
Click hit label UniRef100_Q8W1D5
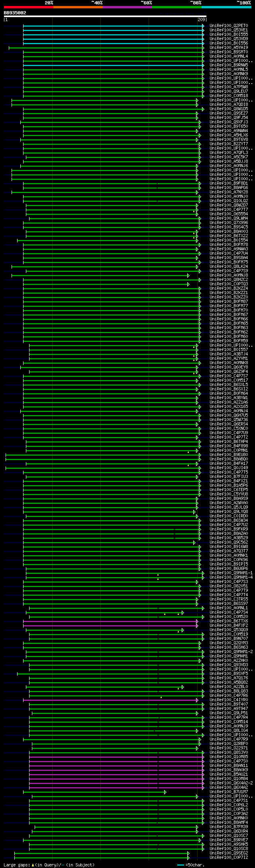click(229, 109)
